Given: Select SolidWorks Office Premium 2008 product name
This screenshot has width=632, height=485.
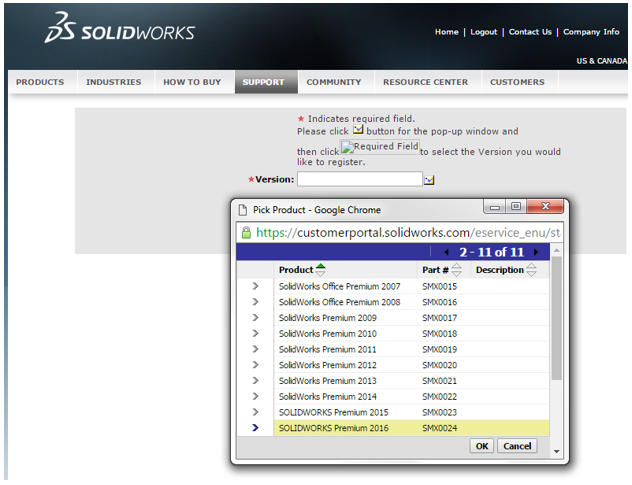Looking at the screenshot, I should 339,302.
